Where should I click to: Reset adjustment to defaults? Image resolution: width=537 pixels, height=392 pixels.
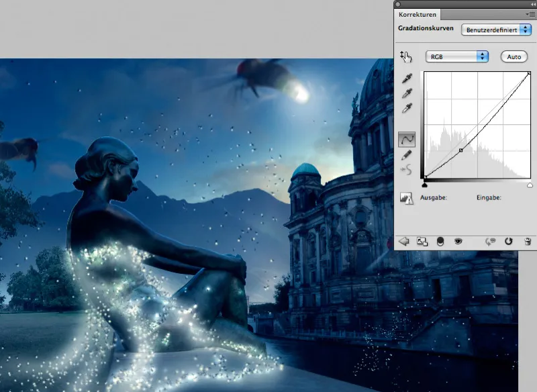(x=509, y=242)
